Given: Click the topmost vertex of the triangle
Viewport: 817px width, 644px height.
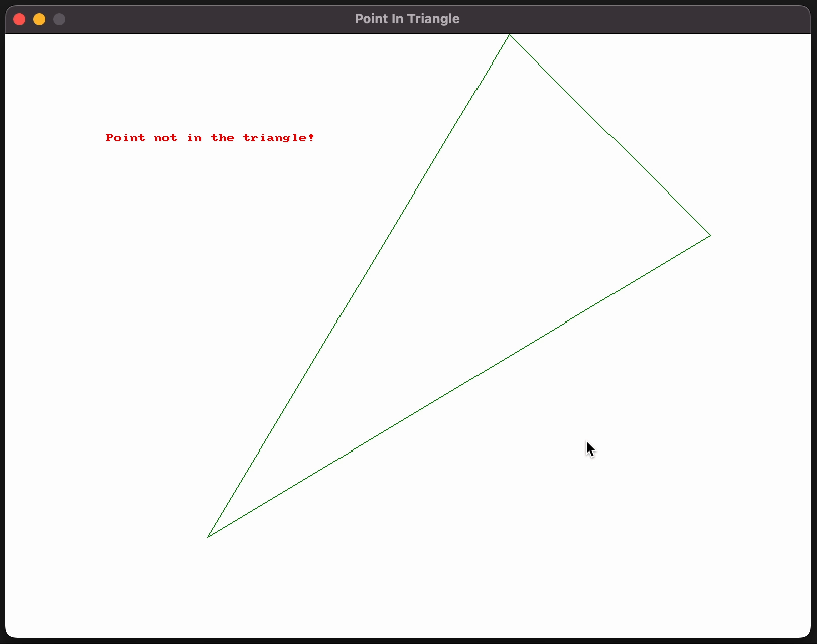Looking at the screenshot, I should [509, 35].
